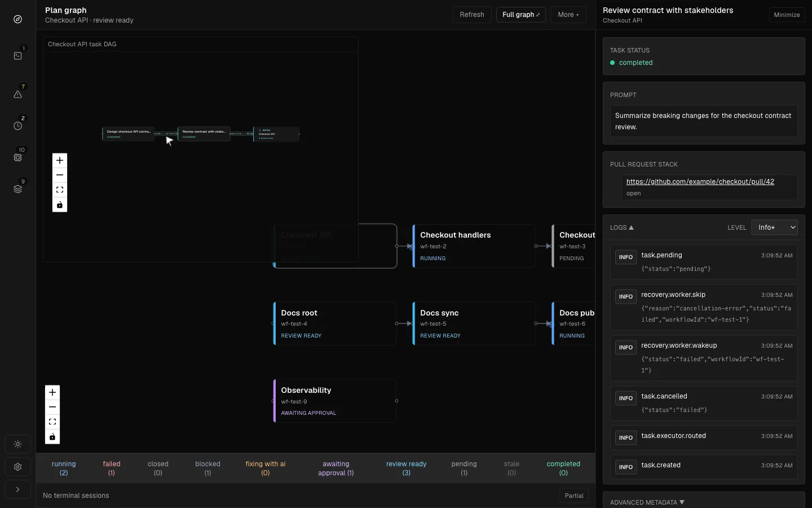Select the wf-test-3 Checkout pending node

pos(573,246)
